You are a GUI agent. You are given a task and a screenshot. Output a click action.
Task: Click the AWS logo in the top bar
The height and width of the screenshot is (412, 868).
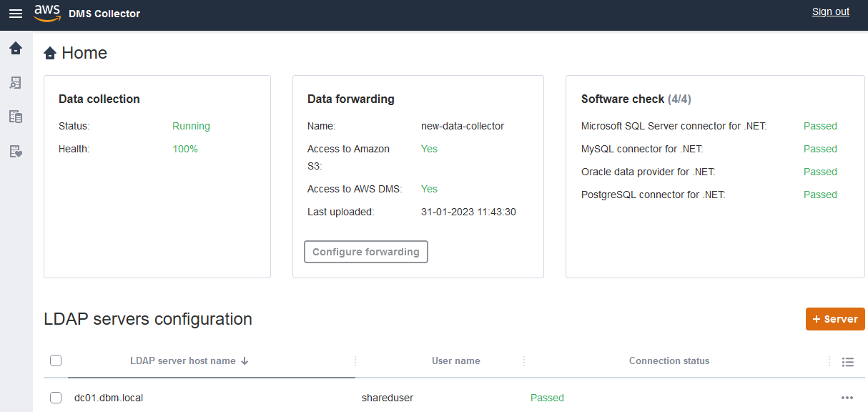[x=46, y=13]
